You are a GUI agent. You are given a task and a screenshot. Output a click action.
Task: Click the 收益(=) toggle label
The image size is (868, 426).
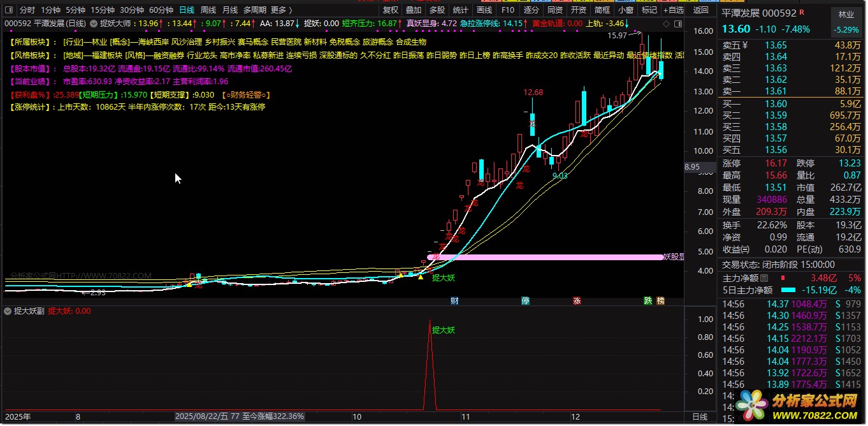tap(736, 249)
